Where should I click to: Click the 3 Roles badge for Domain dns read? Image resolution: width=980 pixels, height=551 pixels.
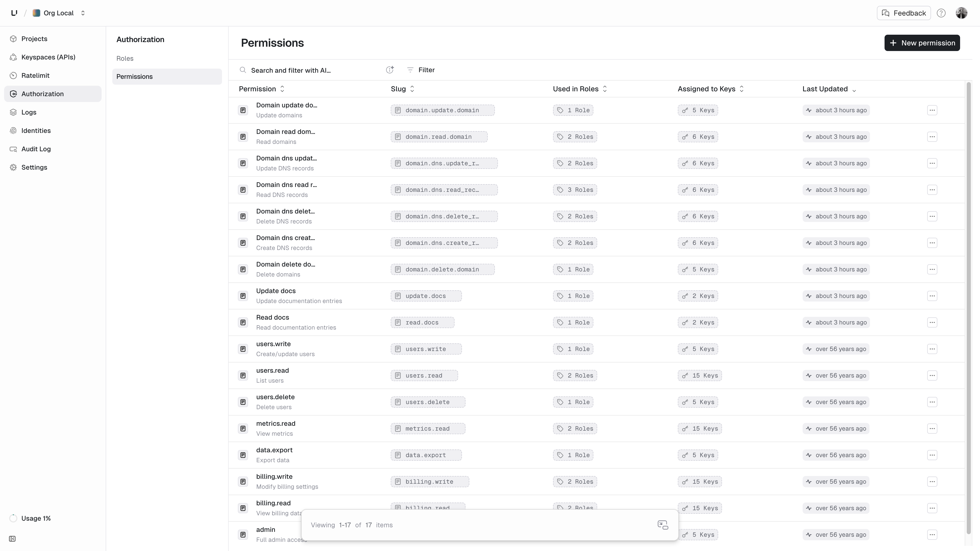[x=575, y=190]
